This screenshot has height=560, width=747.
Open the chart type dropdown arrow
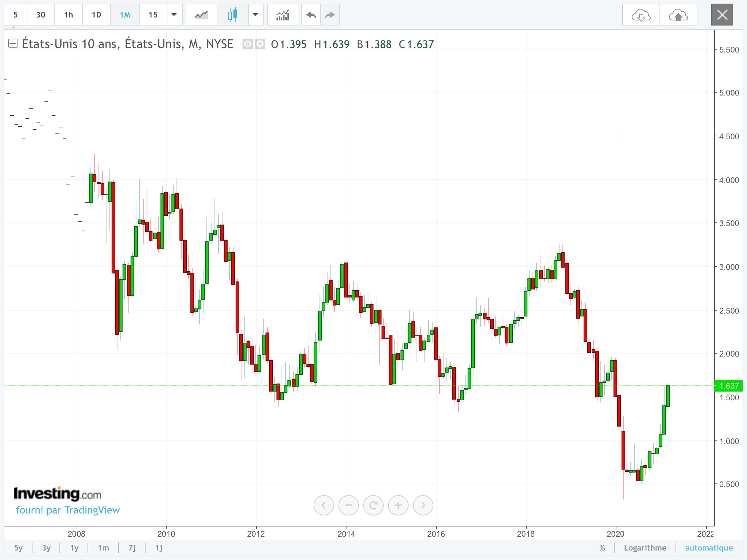click(x=255, y=15)
